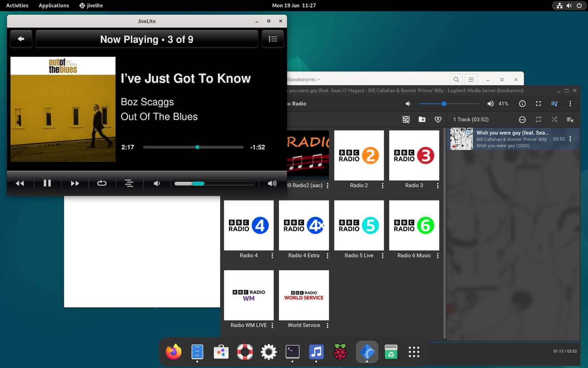
Task: Clear the play queue
Action: tap(570, 120)
